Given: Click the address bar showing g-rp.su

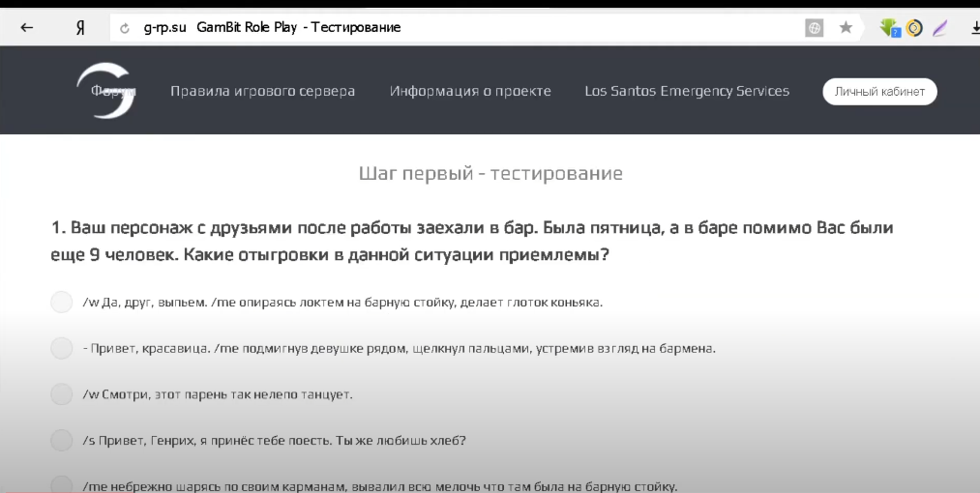Looking at the screenshot, I should 464,28.
